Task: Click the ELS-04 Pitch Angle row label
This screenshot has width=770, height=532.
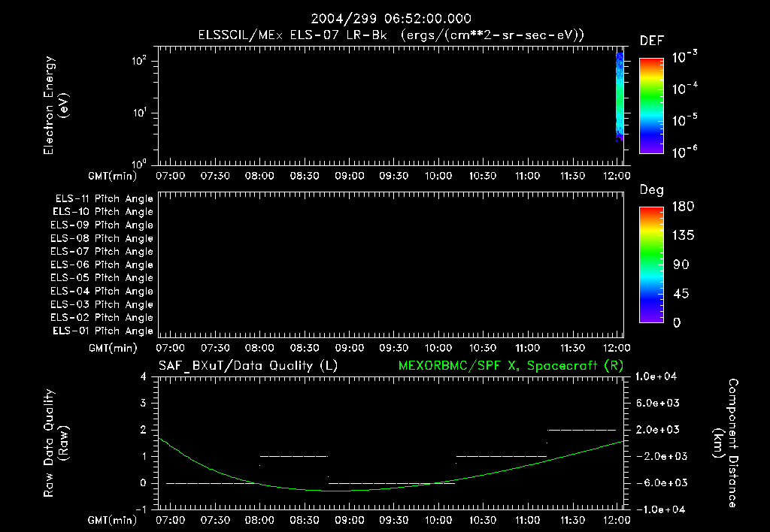Action: coord(102,291)
